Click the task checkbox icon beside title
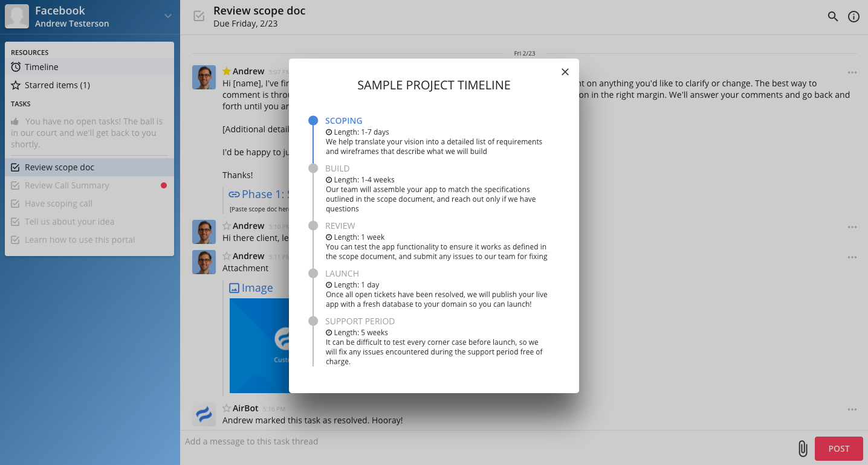This screenshot has width=868, height=465. [x=199, y=16]
